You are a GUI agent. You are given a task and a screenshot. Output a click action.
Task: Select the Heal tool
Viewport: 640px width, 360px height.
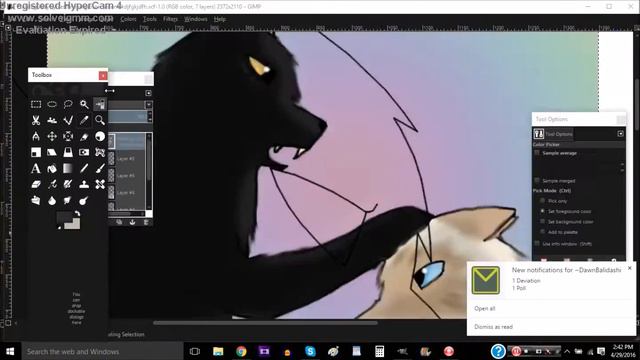point(100,184)
